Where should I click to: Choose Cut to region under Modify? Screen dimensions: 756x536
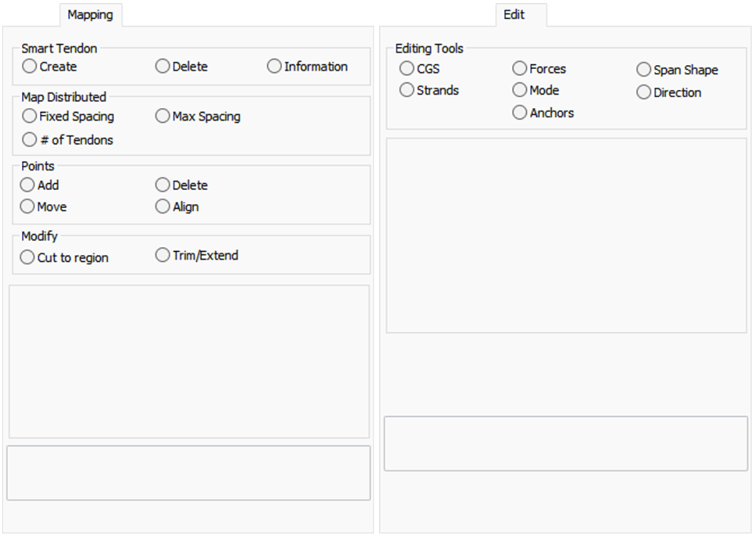(27, 257)
